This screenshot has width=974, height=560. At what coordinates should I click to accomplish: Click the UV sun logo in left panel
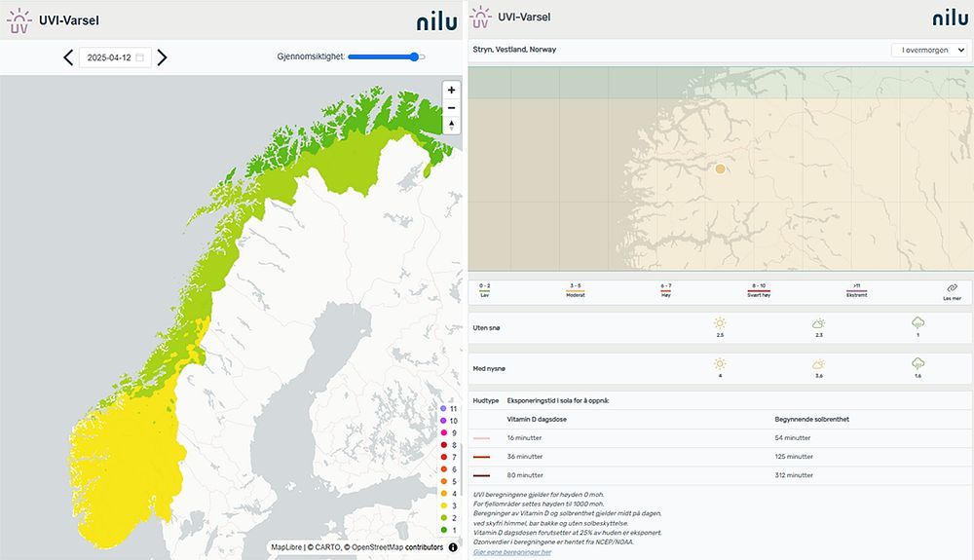click(x=19, y=20)
